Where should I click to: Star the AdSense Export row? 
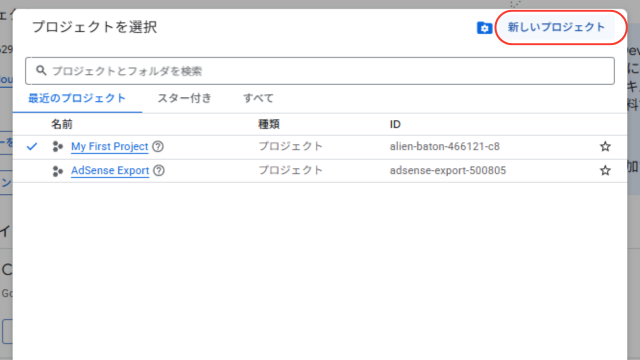(605, 171)
